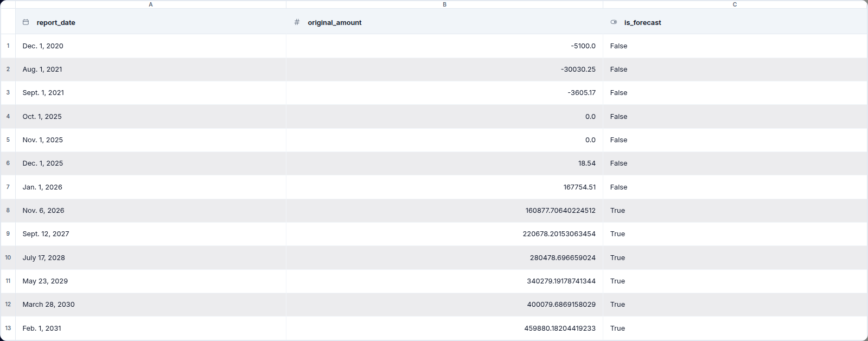The height and width of the screenshot is (341, 868).
Task: Click the date cell Dec. 1, 2020
Action: (x=151, y=46)
